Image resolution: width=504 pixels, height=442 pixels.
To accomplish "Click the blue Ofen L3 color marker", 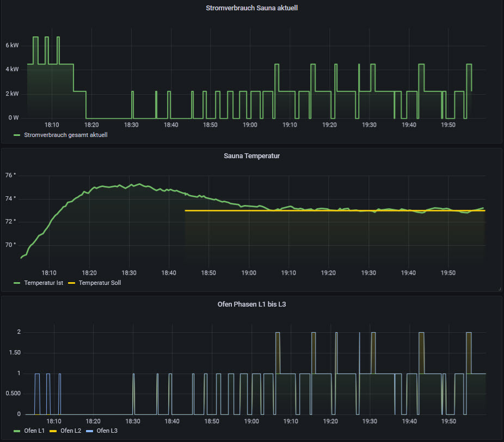I will point(90,431).
